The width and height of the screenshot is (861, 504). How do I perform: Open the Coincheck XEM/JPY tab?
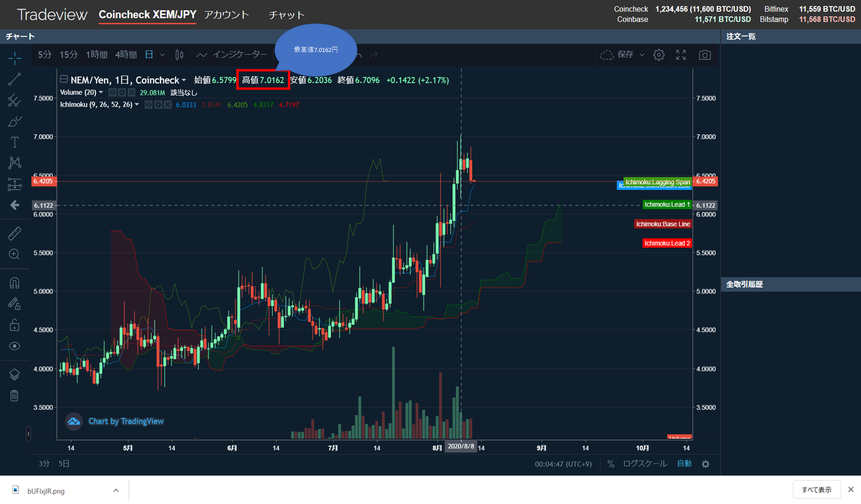click(x=148, y=15)
